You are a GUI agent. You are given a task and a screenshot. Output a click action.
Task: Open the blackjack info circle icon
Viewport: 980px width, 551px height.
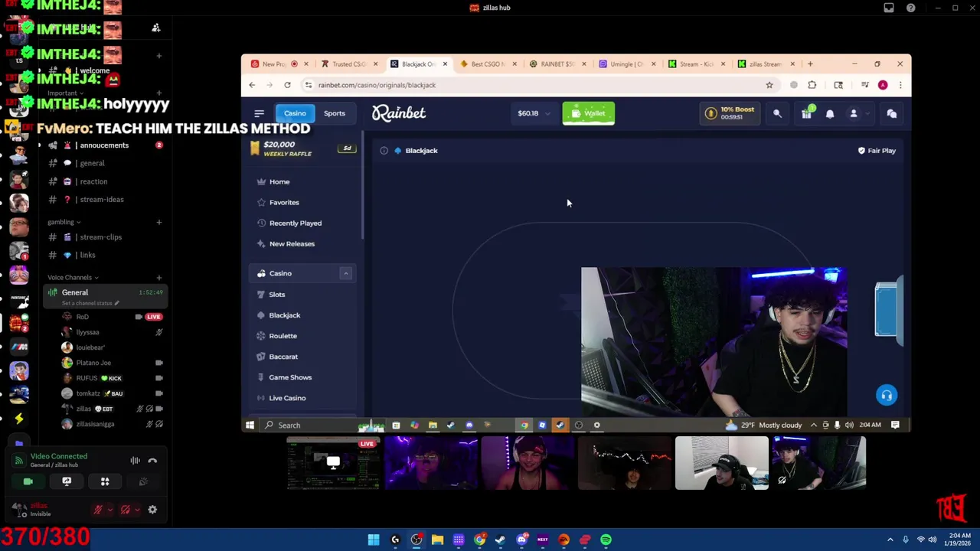(x=384, y=151)
